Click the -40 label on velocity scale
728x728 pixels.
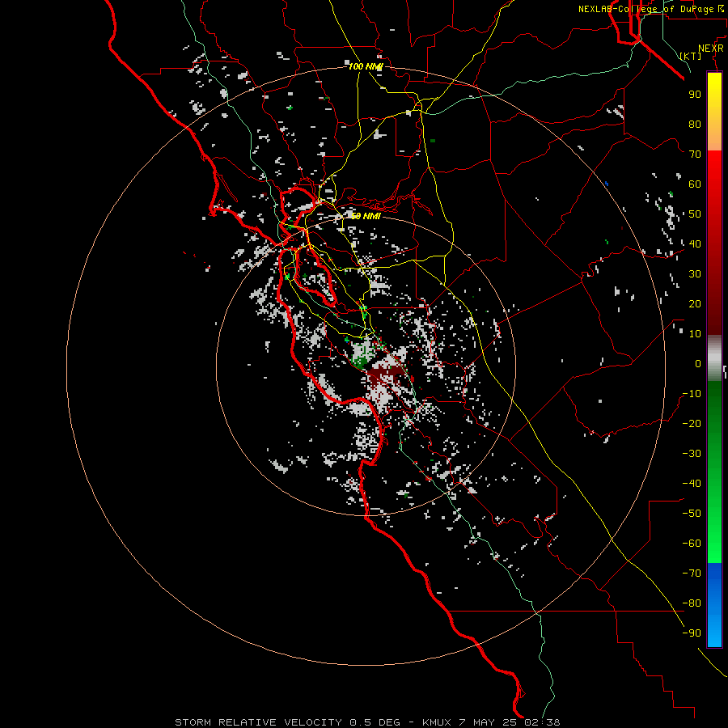point(692,484)
